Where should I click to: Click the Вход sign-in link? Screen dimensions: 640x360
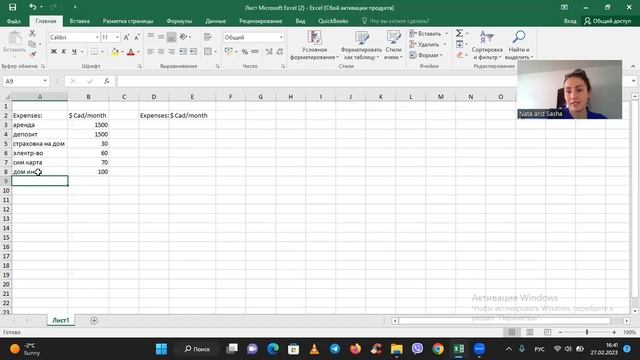tap(570, 21)
